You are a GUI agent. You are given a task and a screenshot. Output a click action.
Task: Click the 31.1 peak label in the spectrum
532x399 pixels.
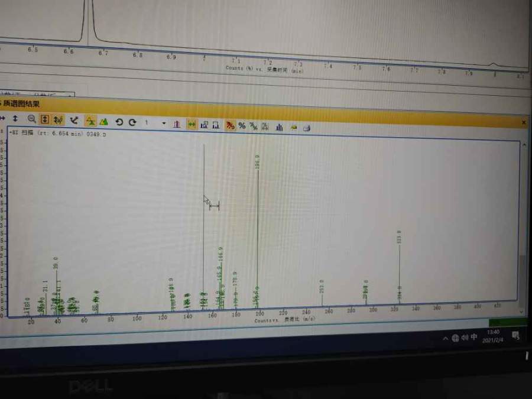[45, 287]
